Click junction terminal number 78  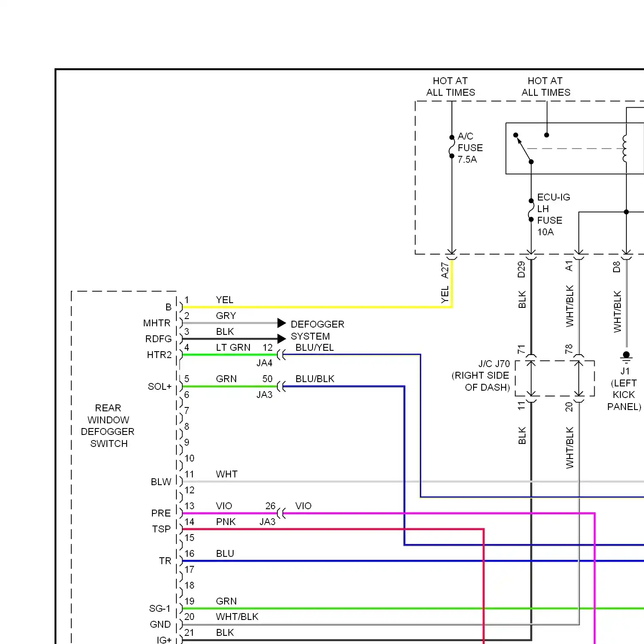pos(569,349)
